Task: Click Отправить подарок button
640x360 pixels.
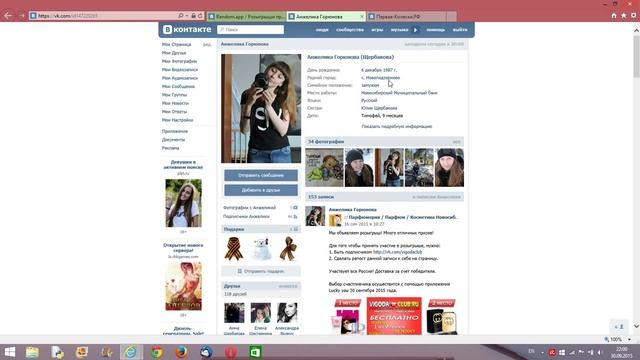Action: pos(261,271)
